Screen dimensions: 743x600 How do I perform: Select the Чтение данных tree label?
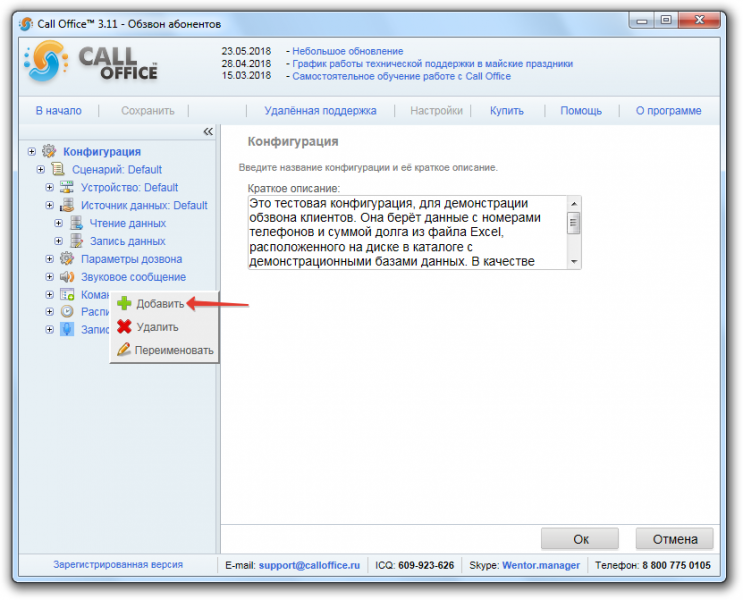click(128, 223)
